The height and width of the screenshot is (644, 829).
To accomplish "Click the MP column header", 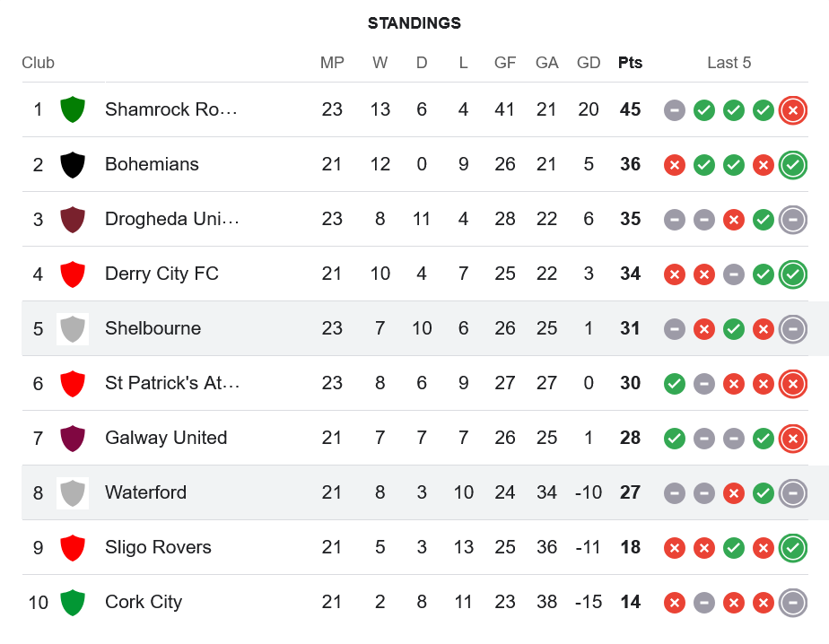I will tap(332, 63).
